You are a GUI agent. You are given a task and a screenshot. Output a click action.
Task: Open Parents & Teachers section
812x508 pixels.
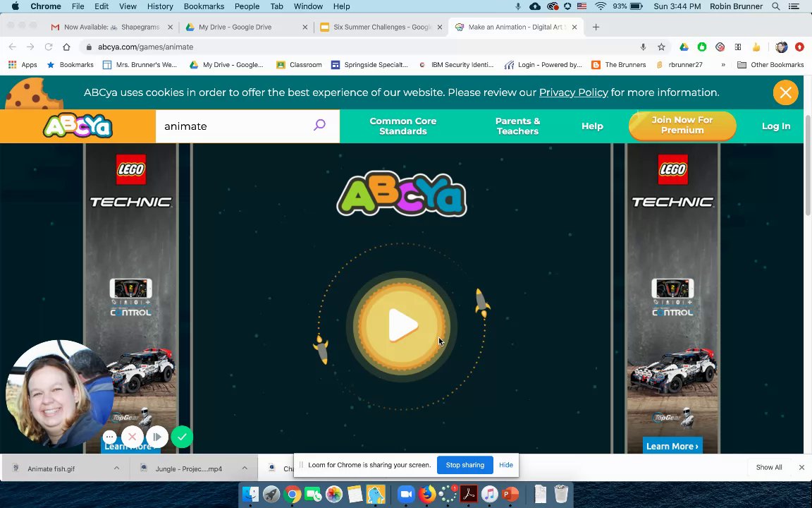[x=517, y=126]
